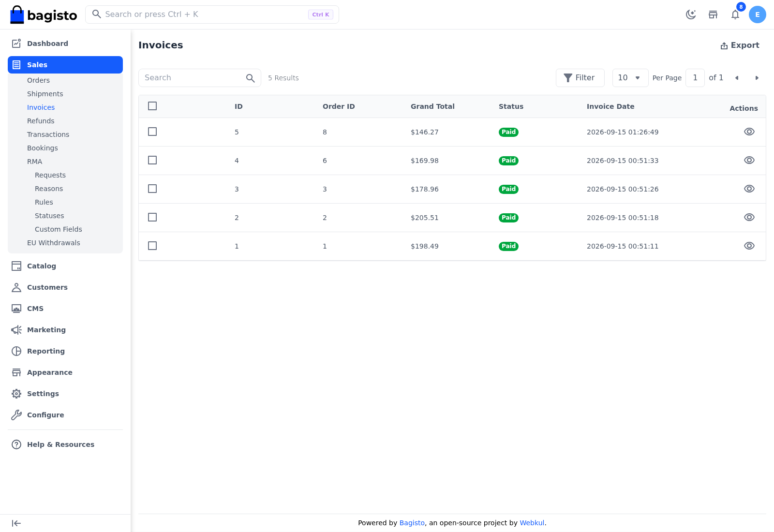View invoice 3 with eye icon

click(x=749, y=189)
